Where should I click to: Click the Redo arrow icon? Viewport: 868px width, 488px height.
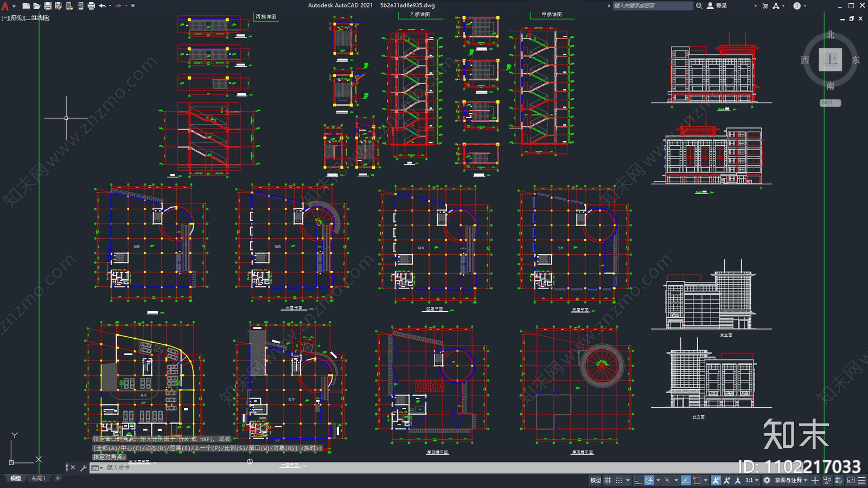pyautogui.click(x=118, y=5)
